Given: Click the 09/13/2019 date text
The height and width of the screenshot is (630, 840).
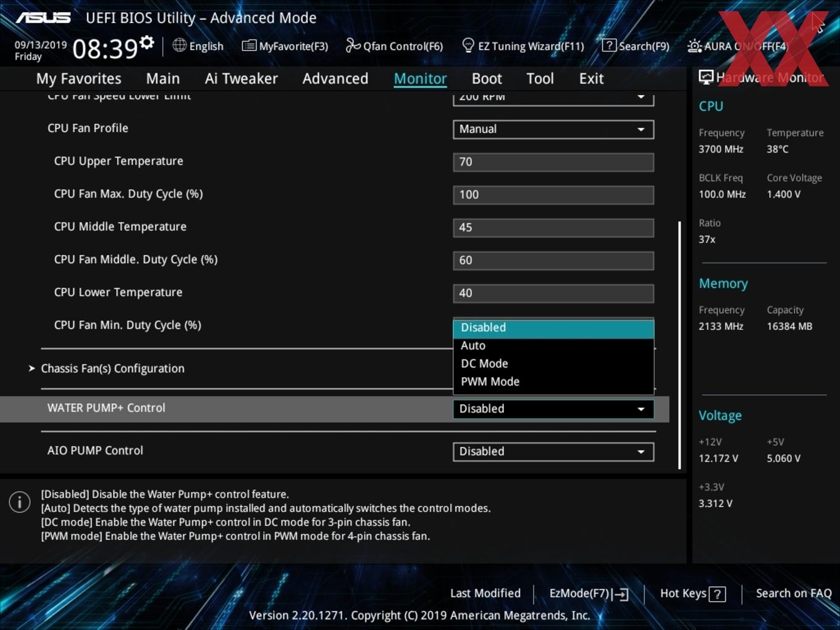Looking at the screenshot, I should click(x=41, y=45).
